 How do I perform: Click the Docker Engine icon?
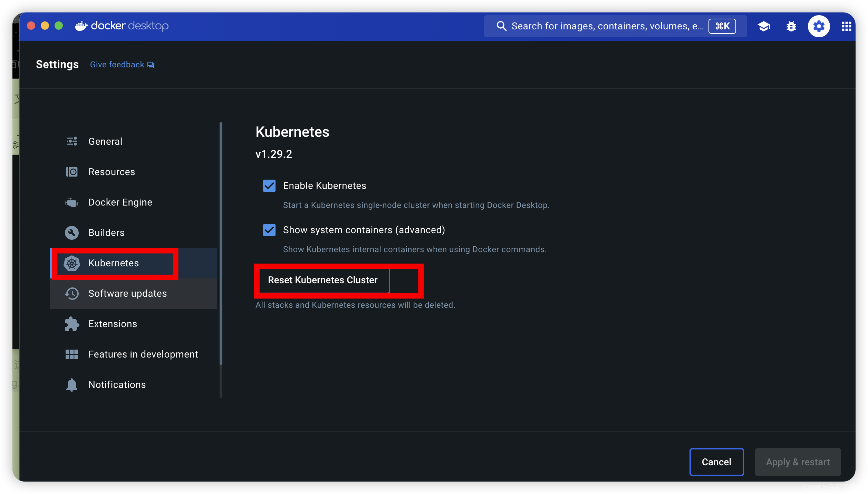72,202
